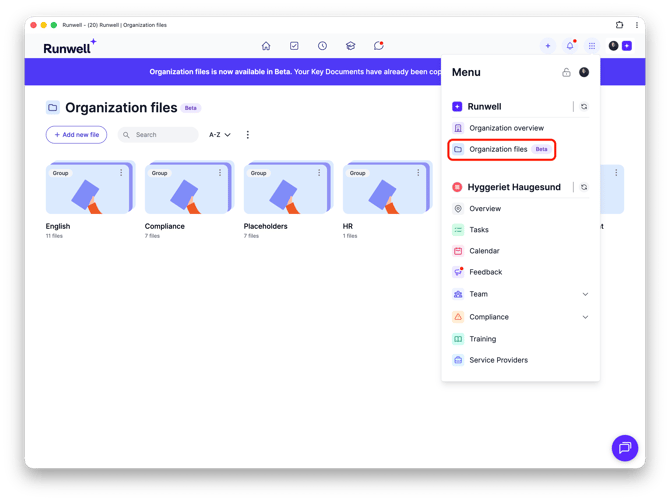Click the refresh icon next to Runwell
This screenshot has width=670, height=501.
584,106
